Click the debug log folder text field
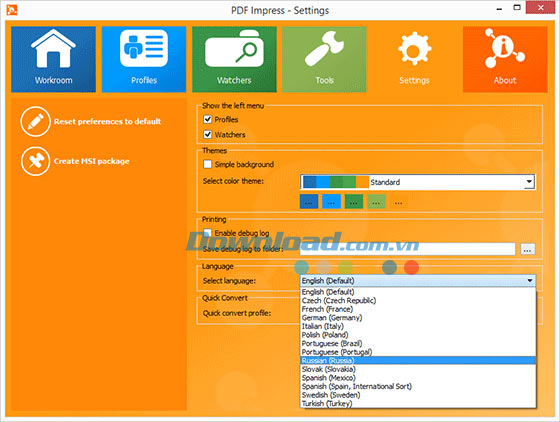 (408, 249)
